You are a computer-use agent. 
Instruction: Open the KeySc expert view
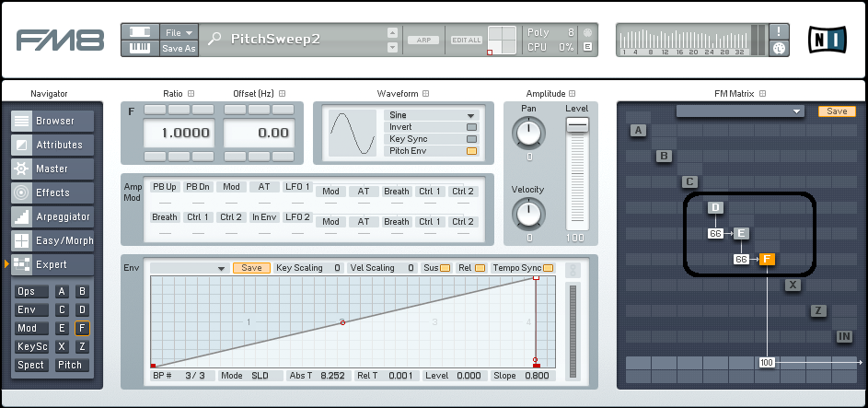[32, 346]
